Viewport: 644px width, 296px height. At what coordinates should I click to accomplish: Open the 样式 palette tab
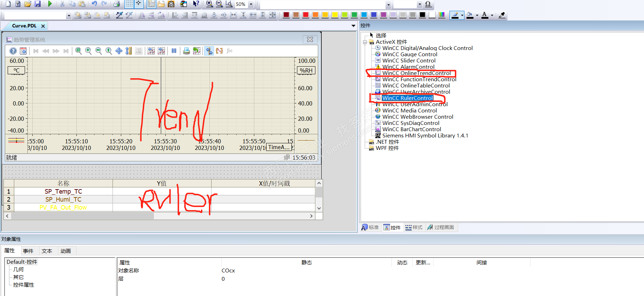click(414, 227)
